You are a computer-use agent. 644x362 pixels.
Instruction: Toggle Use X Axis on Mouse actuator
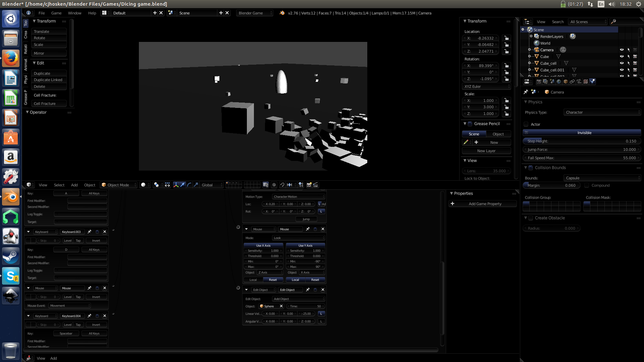[263, 245]
